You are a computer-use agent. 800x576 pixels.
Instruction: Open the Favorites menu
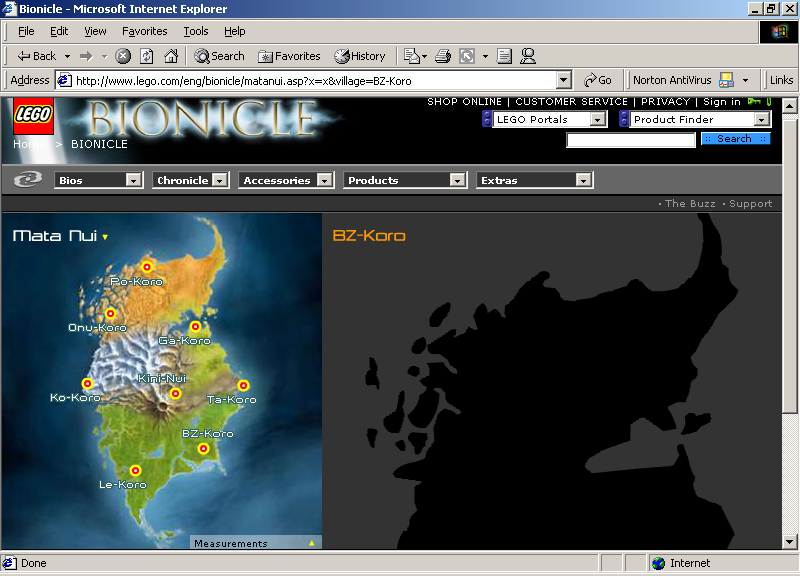click(x=145, y=31)
